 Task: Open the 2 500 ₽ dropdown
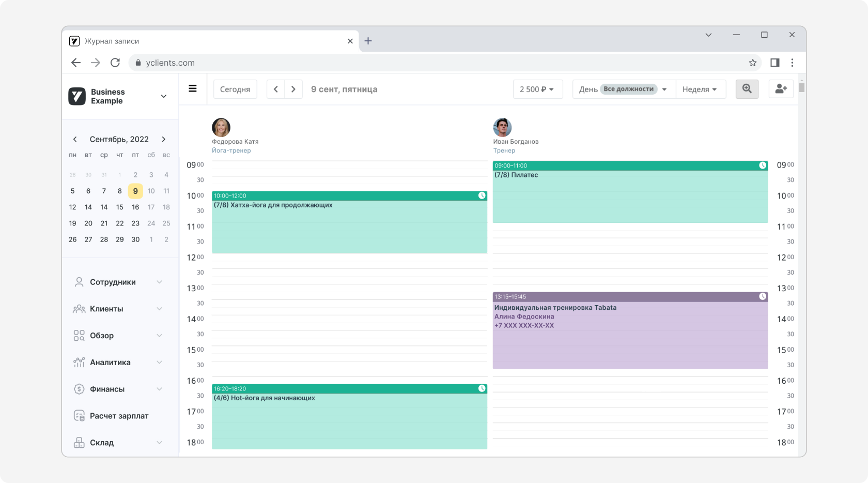(x=537, y=89)
